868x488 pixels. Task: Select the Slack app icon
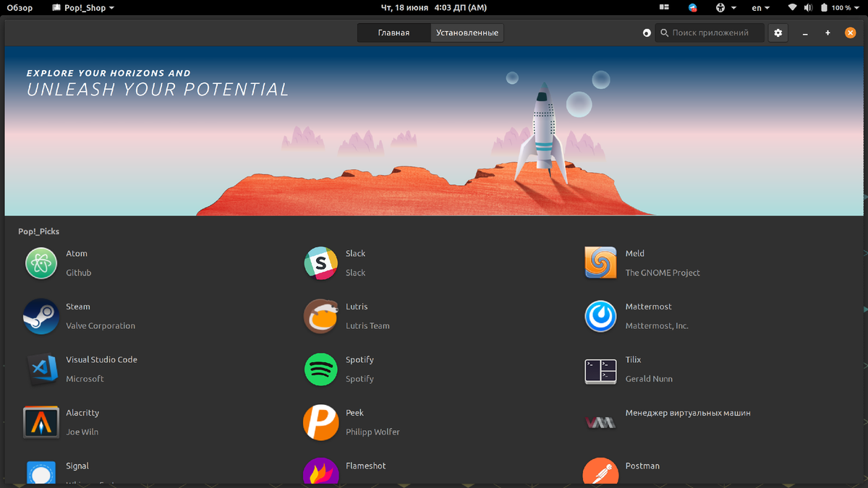320,263
